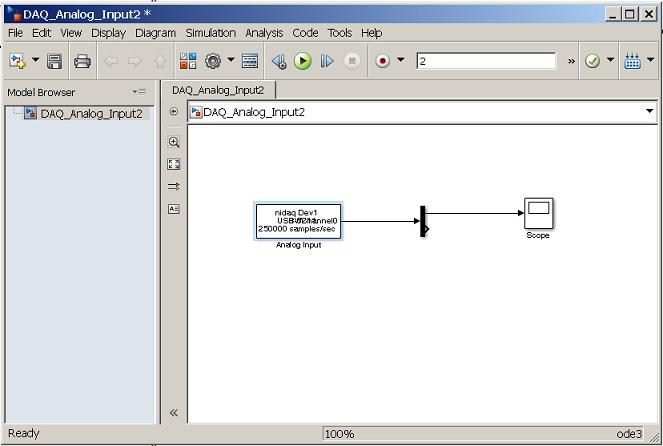The width and height of the screenshot is (663, 446).
Task: Click the simulation stop time field
Action: [x=485, y=61]
